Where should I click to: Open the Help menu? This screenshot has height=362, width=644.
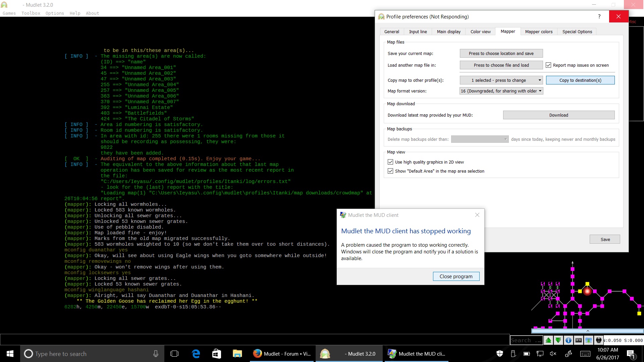point(75,13)
